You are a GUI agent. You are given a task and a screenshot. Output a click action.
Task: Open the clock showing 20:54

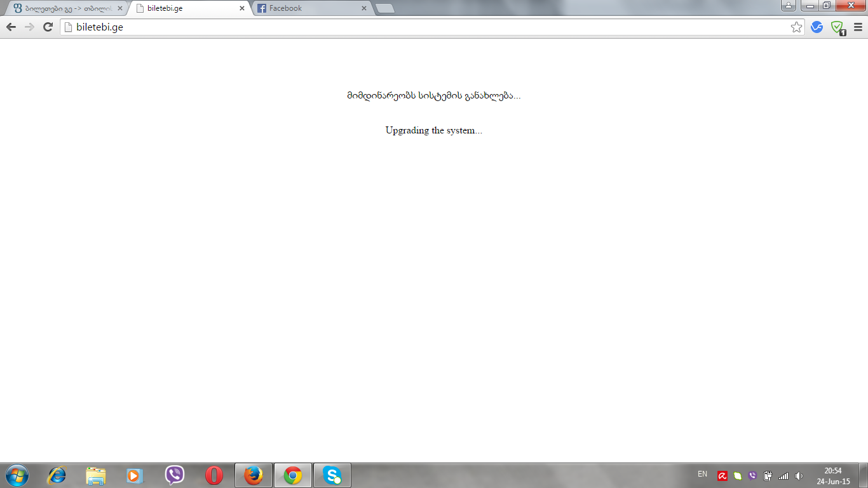click(x=833, y=476)
